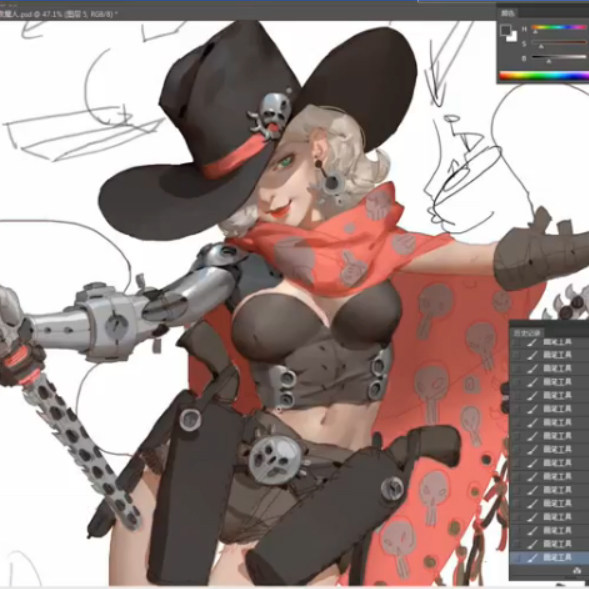Pick a color from the spectrum ramp
The width and height of the screenshot is (589, 589).
(x=544, y=76)
